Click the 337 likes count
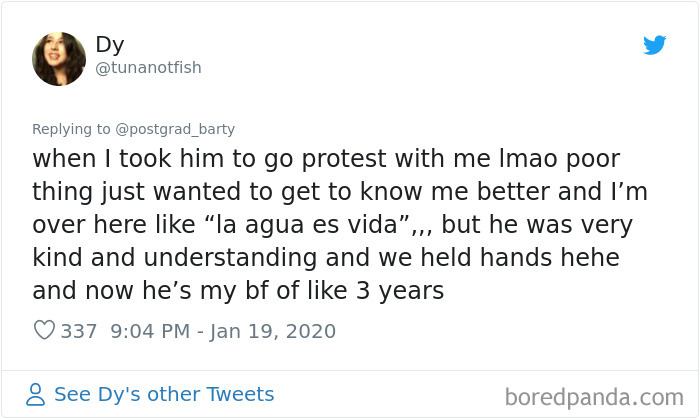The image size is (700, 419). coord(79,331)
